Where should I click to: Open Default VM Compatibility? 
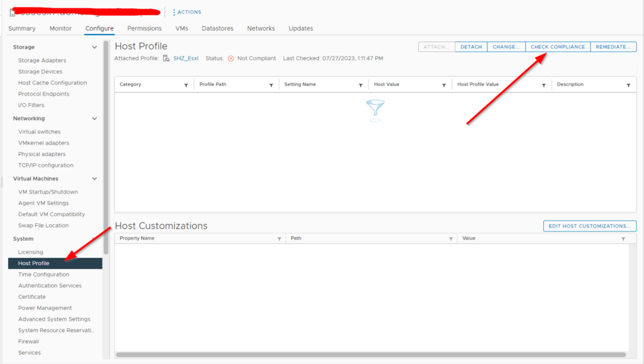click(52, 214)
